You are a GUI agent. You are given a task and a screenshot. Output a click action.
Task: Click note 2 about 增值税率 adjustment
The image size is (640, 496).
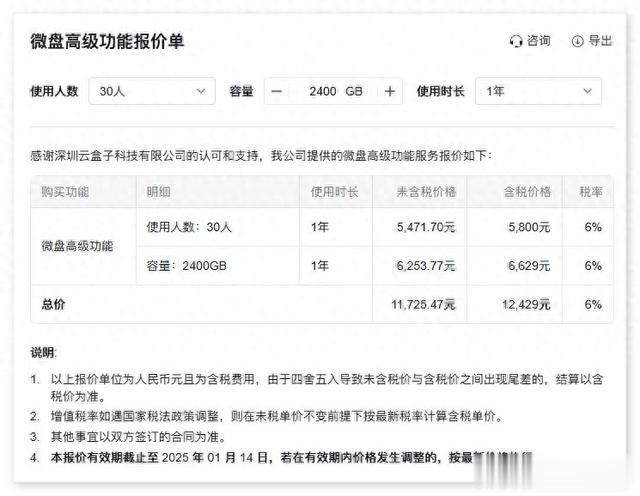(x=277, y=416)
